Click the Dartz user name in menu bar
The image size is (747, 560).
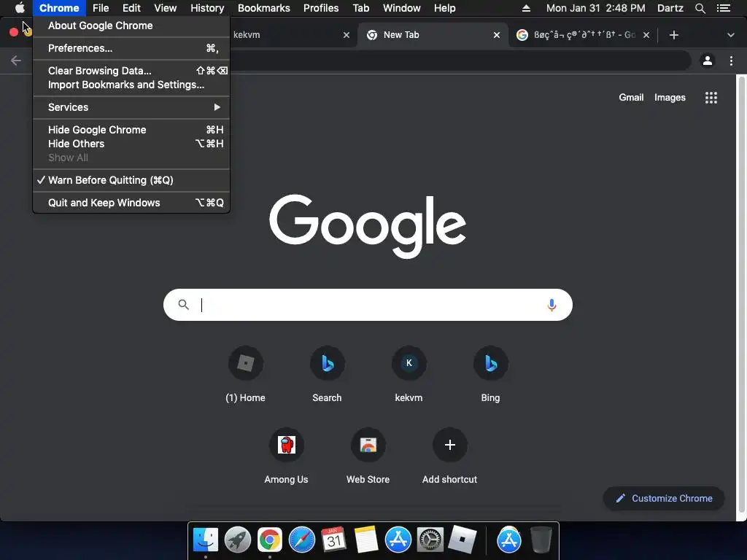[x=670, y=8]
